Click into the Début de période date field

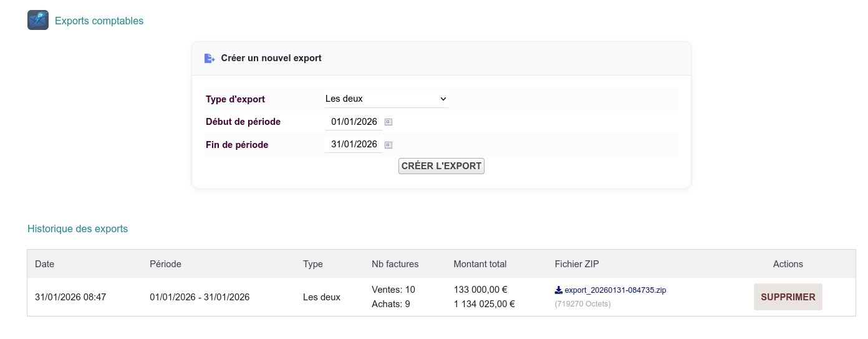[354, 122]
